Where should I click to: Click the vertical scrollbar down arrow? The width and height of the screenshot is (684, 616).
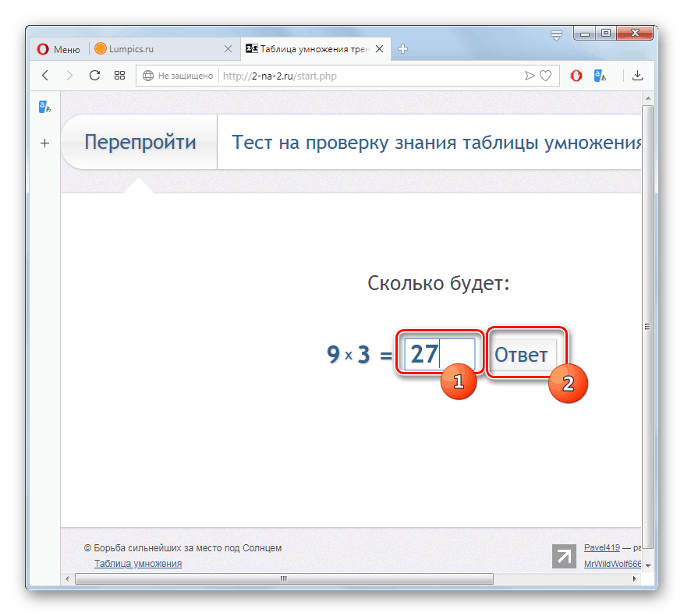(648, 565)
